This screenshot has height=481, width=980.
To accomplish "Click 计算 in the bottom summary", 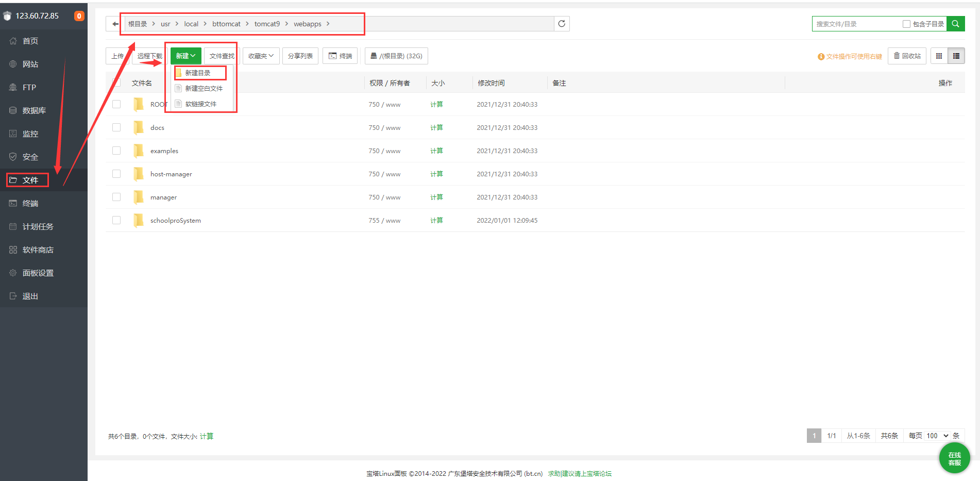I will [x=207, y=436].
